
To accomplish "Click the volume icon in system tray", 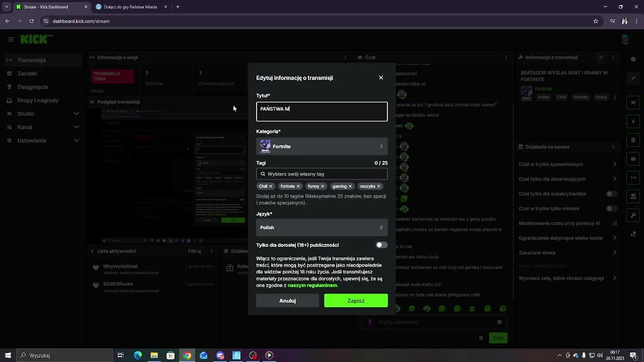I will 600,355.
